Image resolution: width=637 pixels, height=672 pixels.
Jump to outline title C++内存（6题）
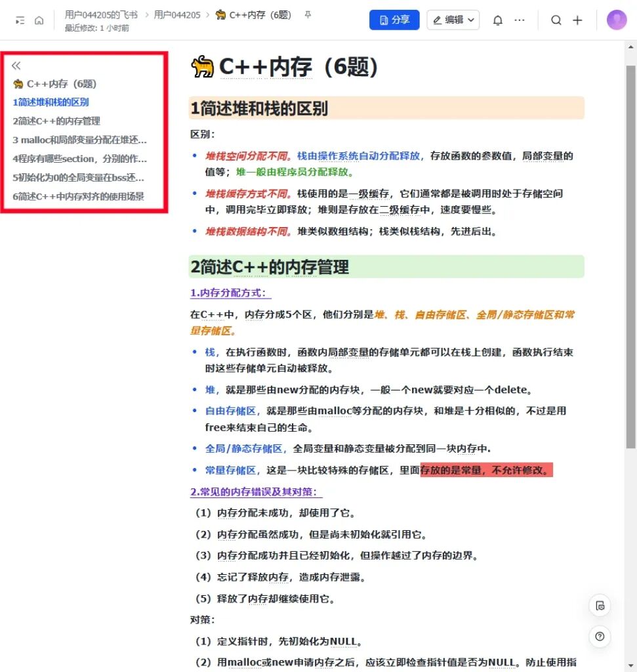(54, 83)
